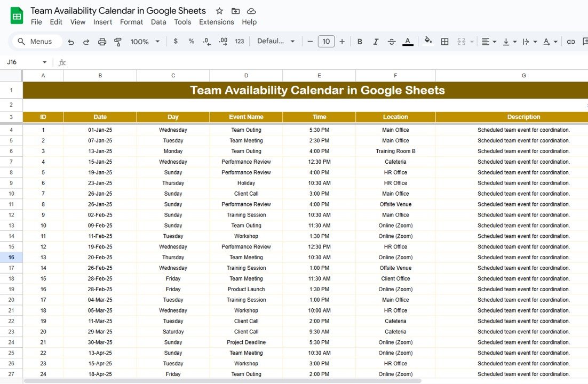Open the Google Sheets home icon

pos(17,16)
